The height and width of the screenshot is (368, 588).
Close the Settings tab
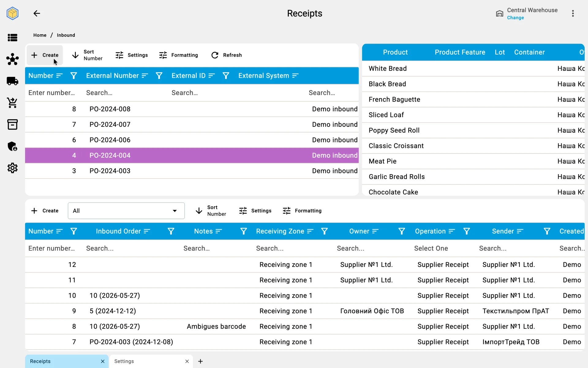(187, 361)
